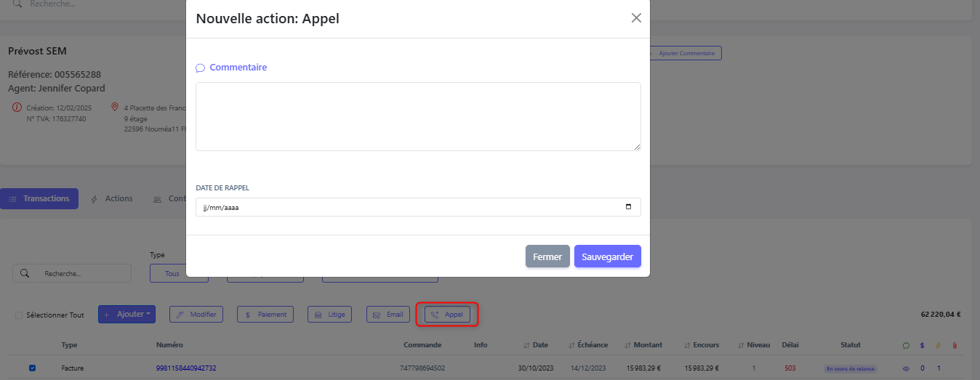Viewport: 980px width, 380px height.
Task: Click the Modifier pencil button
Action: tap(196, 315)
